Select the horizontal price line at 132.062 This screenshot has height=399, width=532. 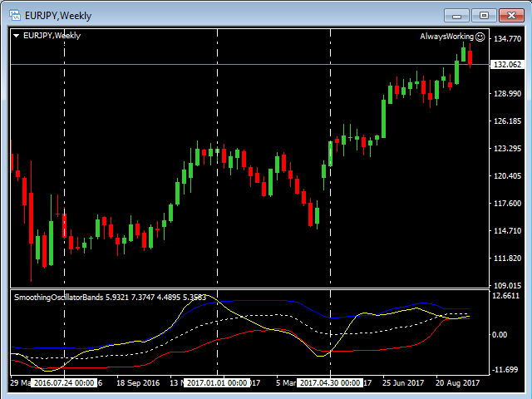pyautogui.click(x=249, y=64)
